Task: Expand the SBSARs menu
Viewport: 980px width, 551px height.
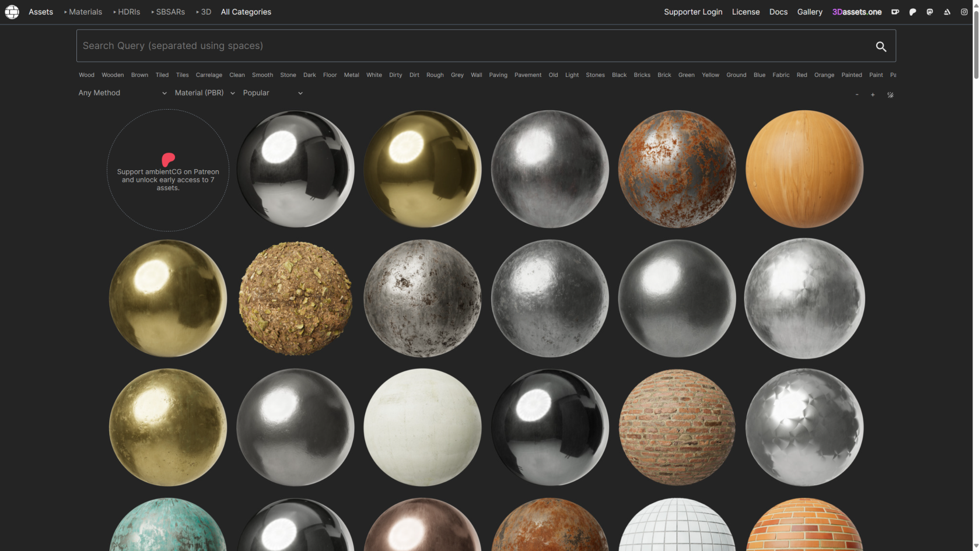Action: [x=168, y=12]
